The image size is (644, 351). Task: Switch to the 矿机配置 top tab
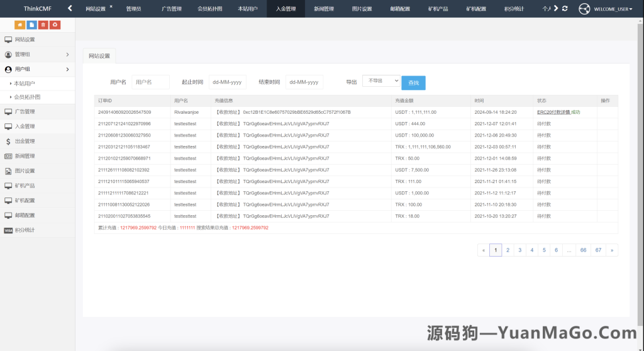pos(476,9)
